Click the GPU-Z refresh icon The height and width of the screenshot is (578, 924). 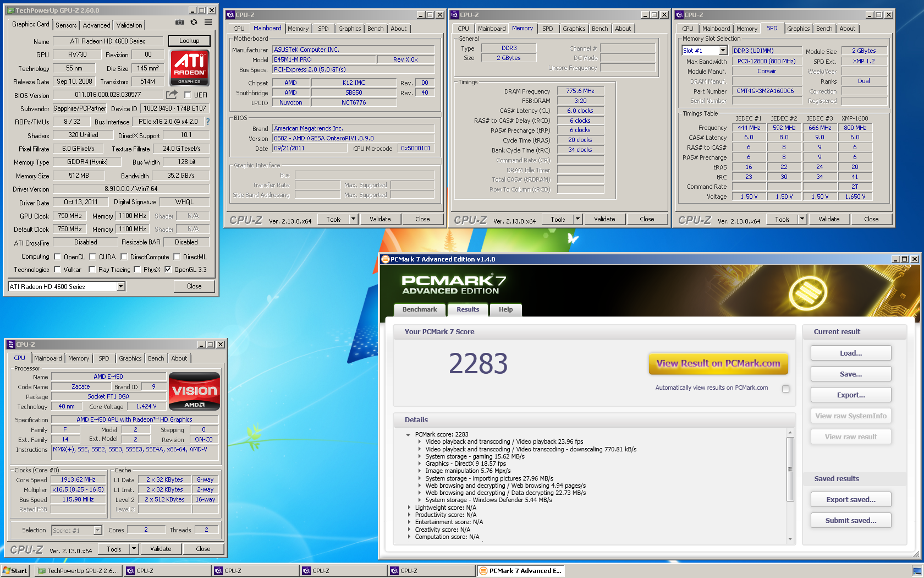(x=194, y=23)
